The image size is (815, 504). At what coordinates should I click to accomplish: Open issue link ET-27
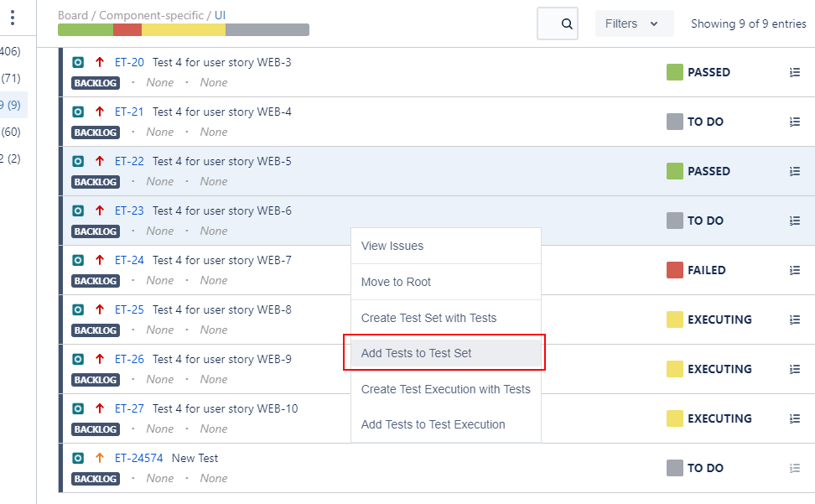click(x=129, y=408)
